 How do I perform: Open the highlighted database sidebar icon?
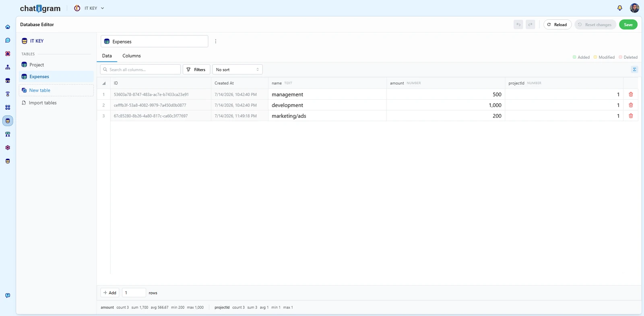[8, 121]
